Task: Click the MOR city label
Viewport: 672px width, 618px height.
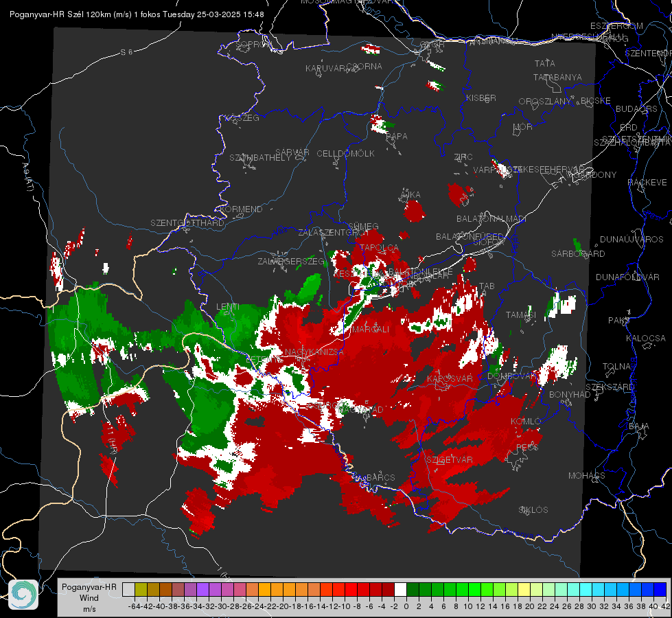Action: pos(523,127)
